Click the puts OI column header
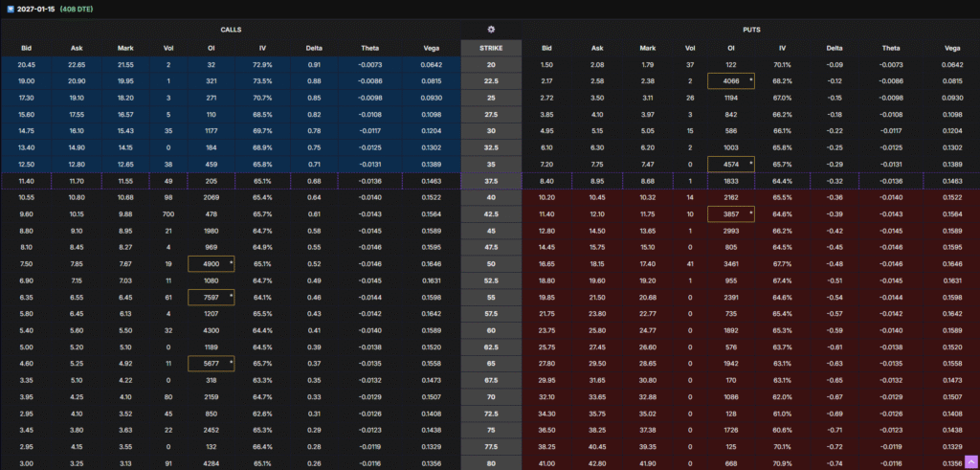 point(730,47)
